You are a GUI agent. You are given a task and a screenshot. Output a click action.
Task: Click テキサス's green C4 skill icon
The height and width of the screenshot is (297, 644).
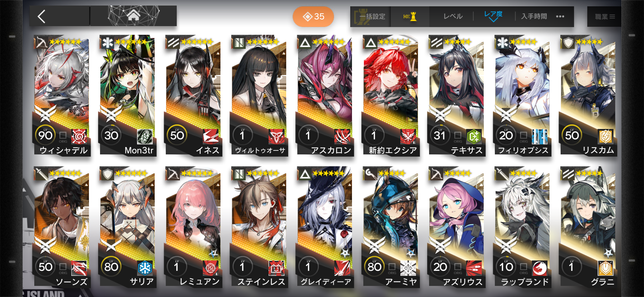pos(474,137)
